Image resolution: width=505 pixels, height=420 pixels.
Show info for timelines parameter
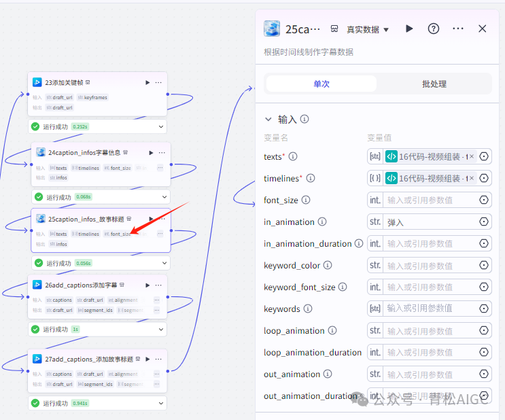click(311, 178)
